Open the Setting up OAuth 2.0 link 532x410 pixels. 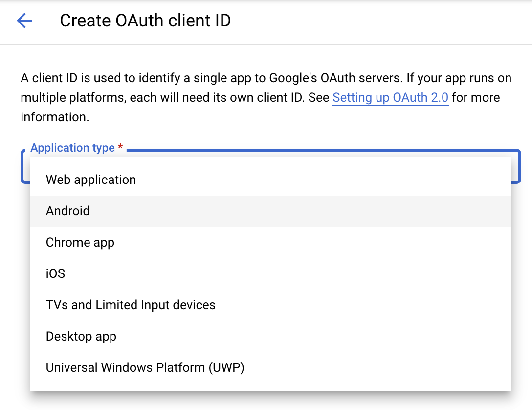click(x=391, y=98)
